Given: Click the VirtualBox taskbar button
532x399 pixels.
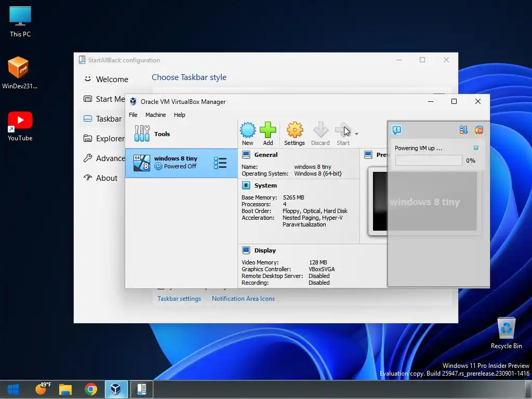Looking at the screenshot, I should click(116, 389).
